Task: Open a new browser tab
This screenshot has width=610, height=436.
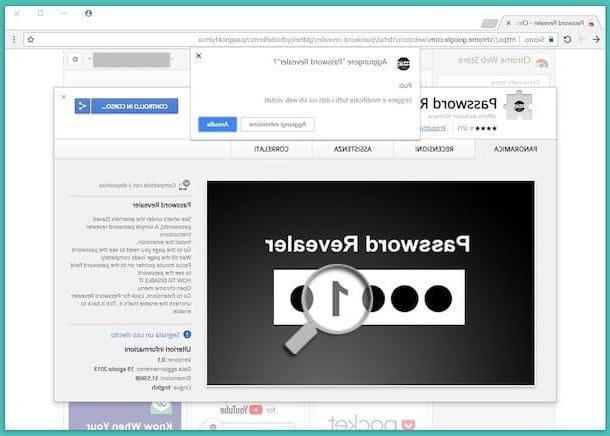Action: (489, 24)
